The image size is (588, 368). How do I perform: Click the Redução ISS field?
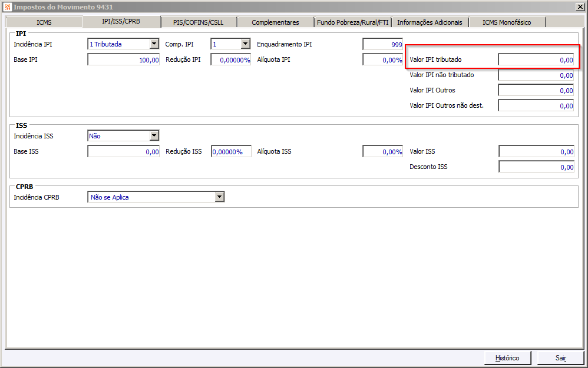point(231,151)
